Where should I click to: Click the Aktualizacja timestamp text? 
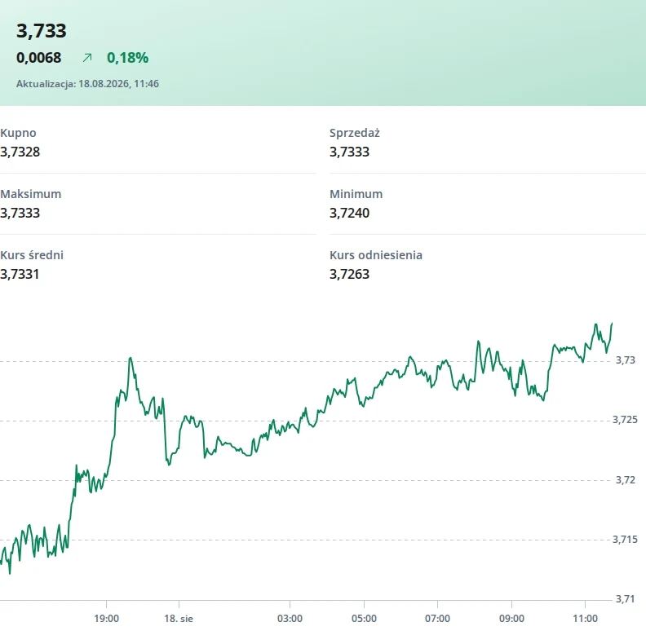(x=87, y=84)
